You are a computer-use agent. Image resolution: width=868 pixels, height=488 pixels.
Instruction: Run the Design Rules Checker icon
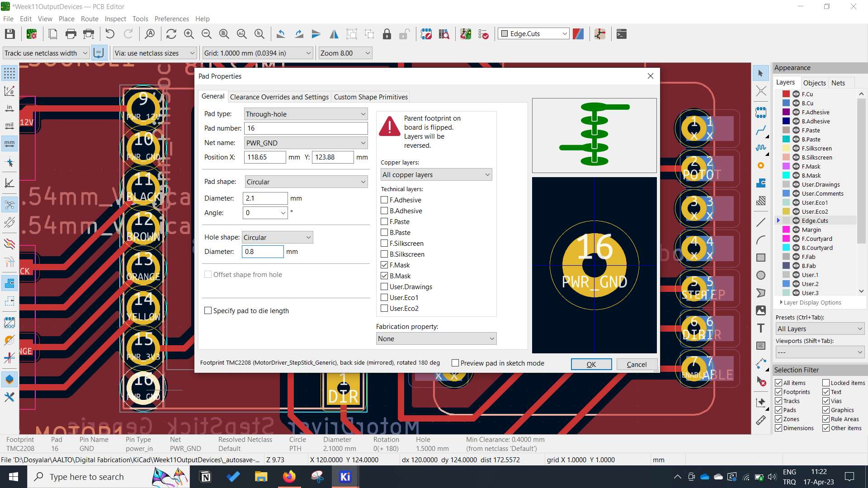[x=483, y=34]
